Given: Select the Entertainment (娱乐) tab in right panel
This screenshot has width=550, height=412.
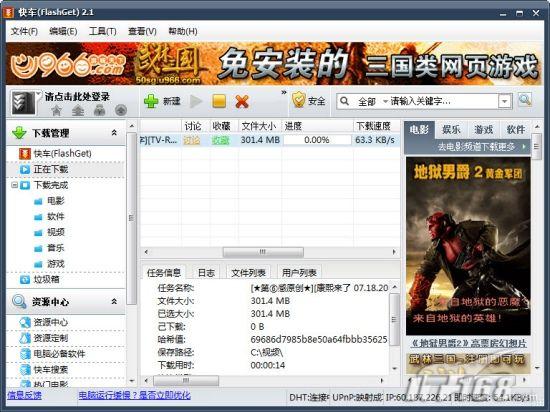Looking at the screenshot, I should 451,130.
